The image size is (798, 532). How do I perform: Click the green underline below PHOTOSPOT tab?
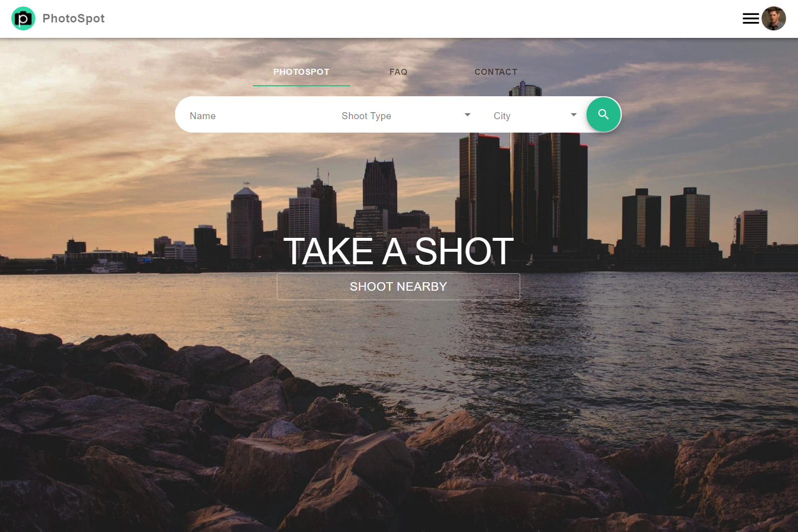[x=301, y=85]
